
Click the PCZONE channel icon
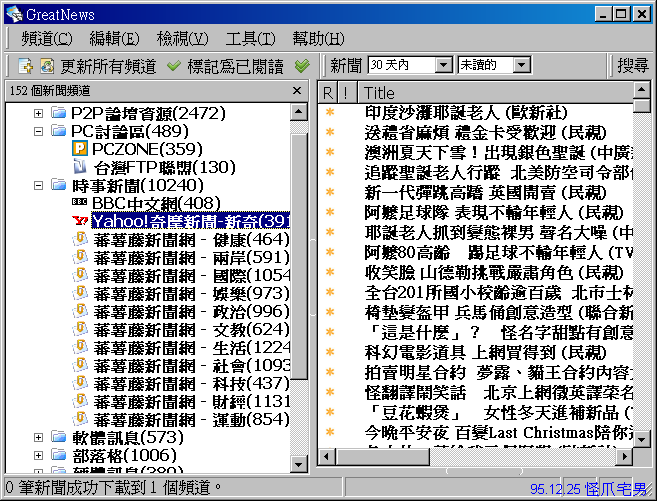click(80, 148)
